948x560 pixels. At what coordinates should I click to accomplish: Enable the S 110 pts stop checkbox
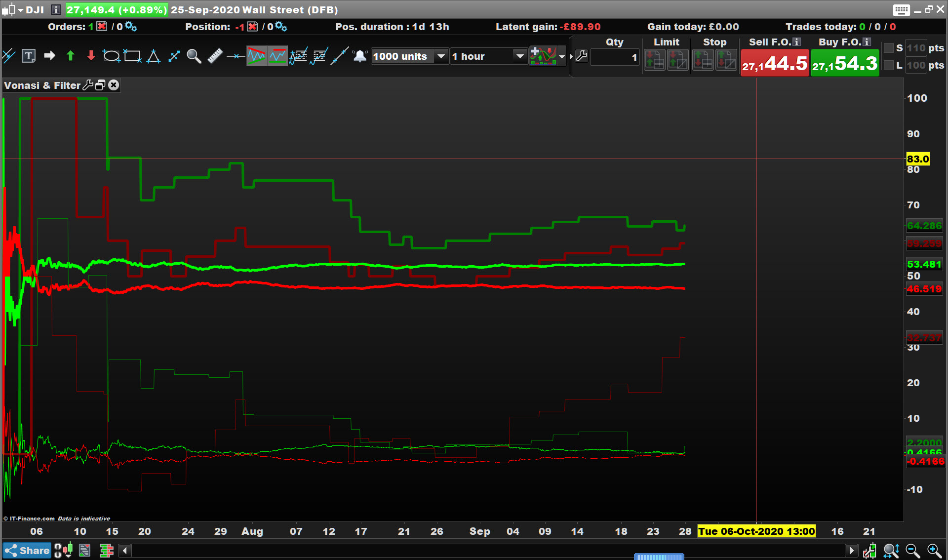point(889,48)
